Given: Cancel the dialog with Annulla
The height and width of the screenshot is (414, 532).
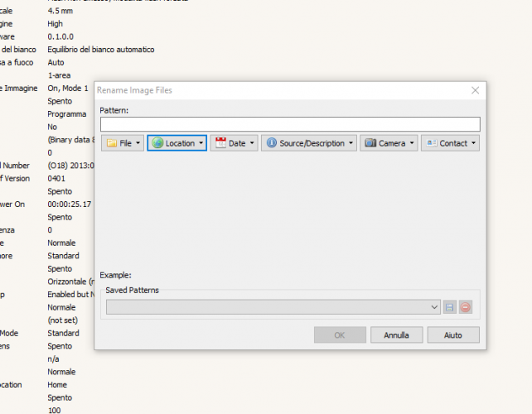Looking at the screenshot, I should click(396, 335).
